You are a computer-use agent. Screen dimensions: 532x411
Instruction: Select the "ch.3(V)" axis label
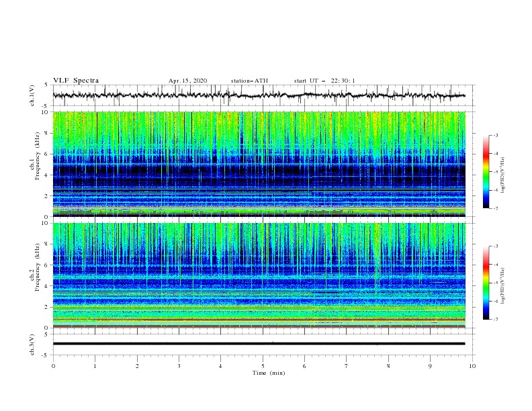pyautogui.click(x=32, y=345)
